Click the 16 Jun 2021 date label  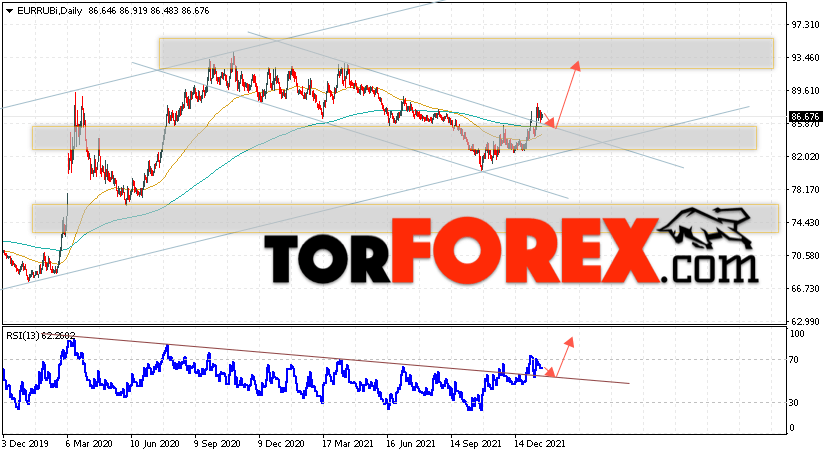coord(411,443)
